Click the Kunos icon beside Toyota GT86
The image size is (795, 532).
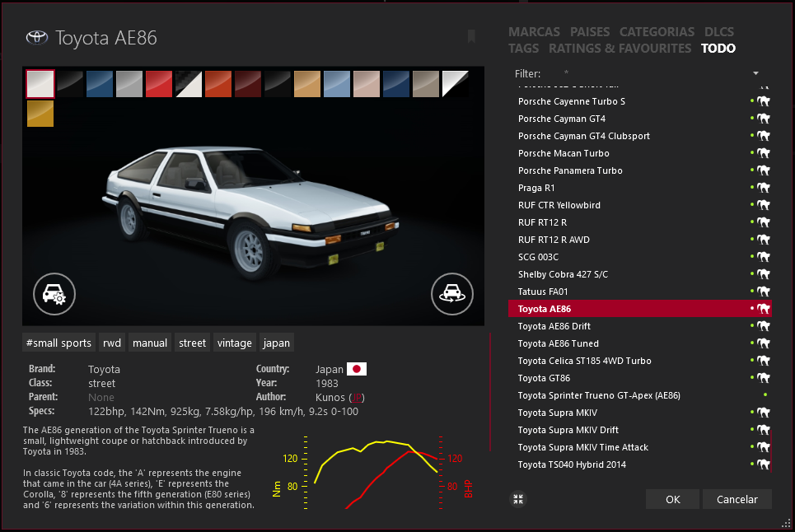tap(765, 378)
